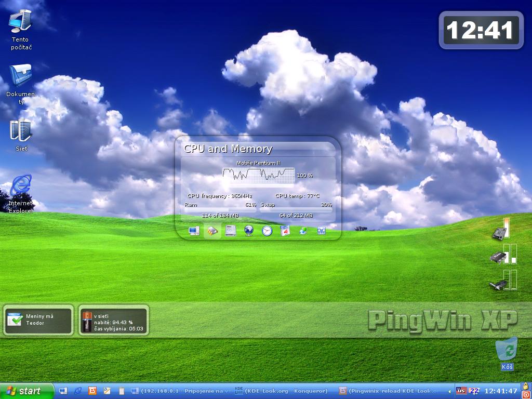Viewport: 532px width, 399px height.
Task: Select the hard disk icon in the widget
Action: pos(231,231)
